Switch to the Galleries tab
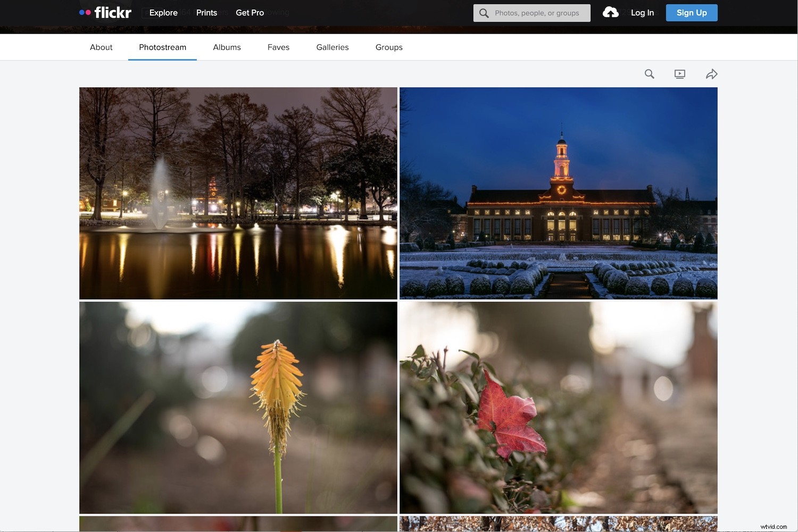 point(332,47)
